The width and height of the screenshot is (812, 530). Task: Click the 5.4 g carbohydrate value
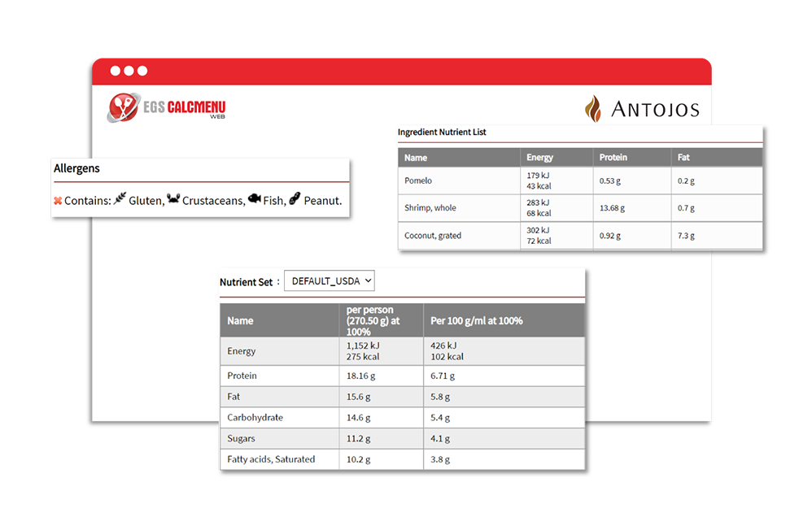click(x=440, y=418)
